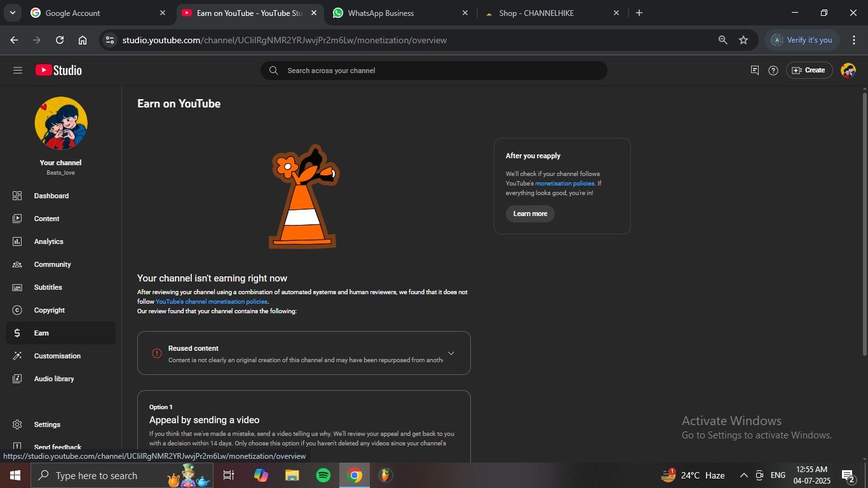Open the channel messages inbox icon
This screenshot has width=868, height=488.
click(x=755, y=71)
